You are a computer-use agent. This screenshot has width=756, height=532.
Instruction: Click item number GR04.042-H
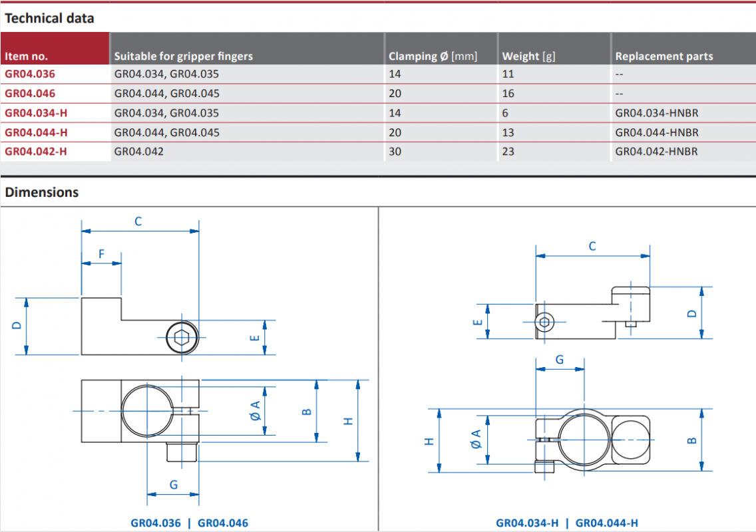click(36, 152)
